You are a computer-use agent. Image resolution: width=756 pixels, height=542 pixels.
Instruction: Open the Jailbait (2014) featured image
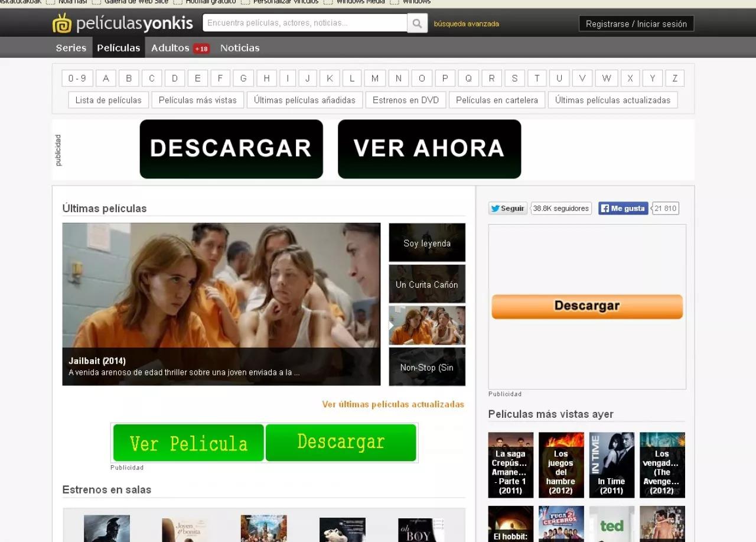[221, 304]
